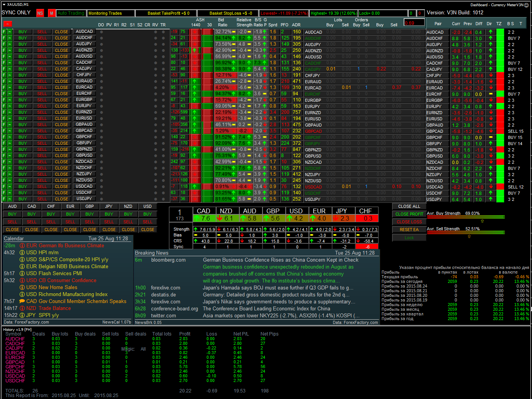The image size is (532, 399).
Task: Click the CLOSE ALL button
Action: click(x=409, y=207)
